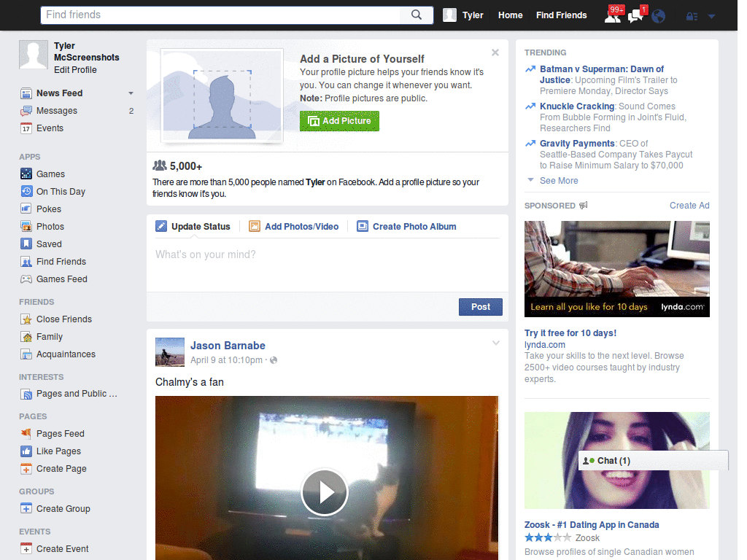Open Try it free for 10 days ad link
This screenshot has width=747, height=560.
click(570, 333)
